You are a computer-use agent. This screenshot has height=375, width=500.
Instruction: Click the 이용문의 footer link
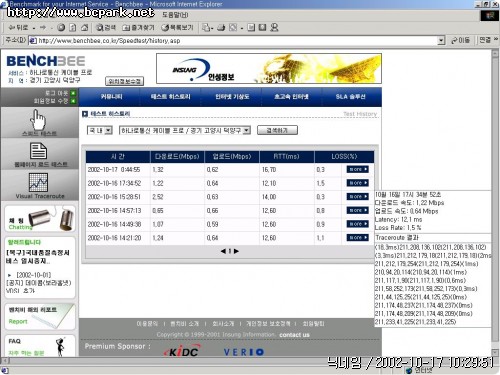(147, 324)
